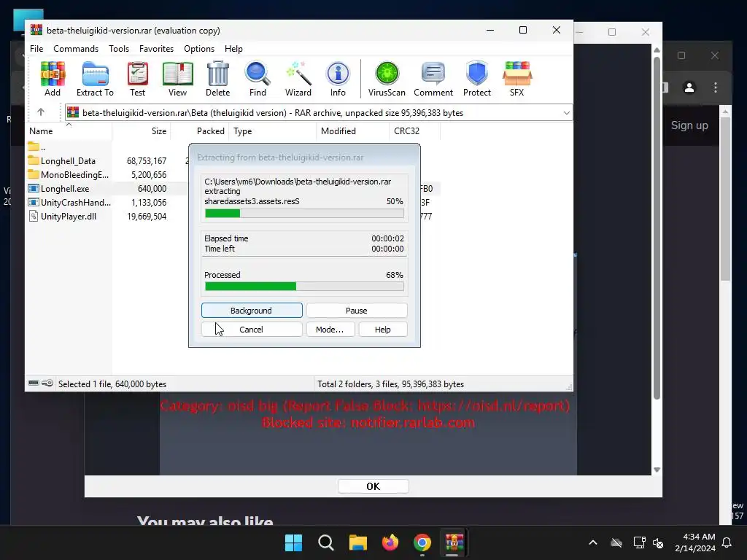Sort by the CRC32 column header
The image size is (747, 560).
pos(414,131)
